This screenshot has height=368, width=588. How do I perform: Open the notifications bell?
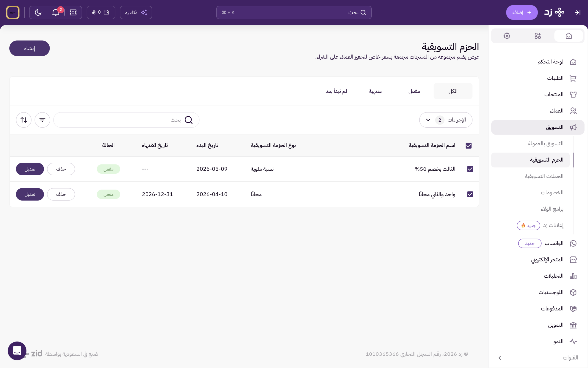coord(56,12)
